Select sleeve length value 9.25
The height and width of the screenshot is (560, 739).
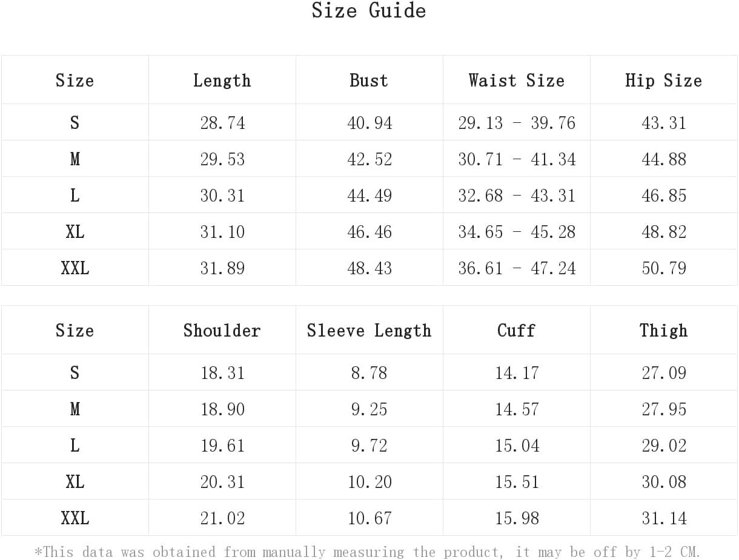[x=369, y=409]
